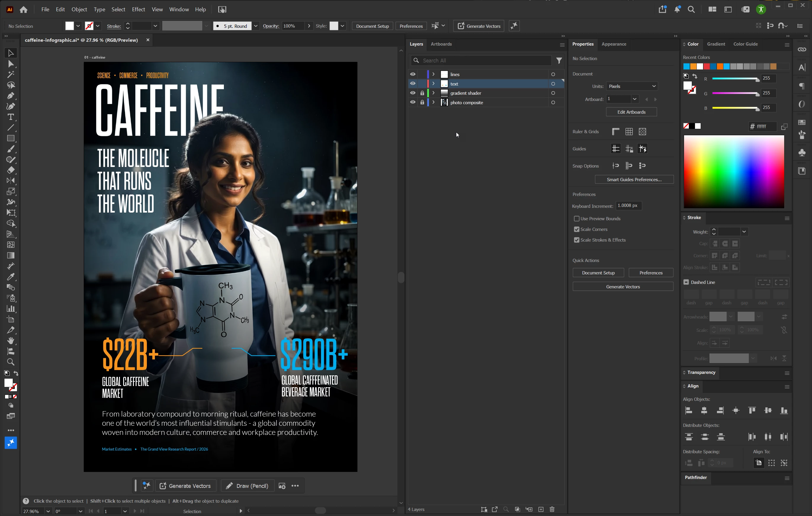Click horizontal align center icon

point(704,411)
